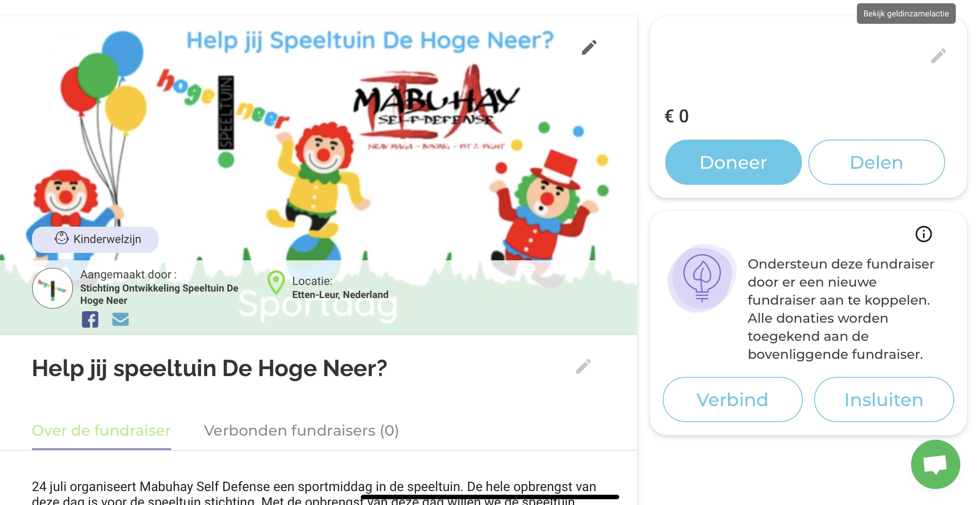The height and width of the screenshot is (505, 980).
Task: Click the Insluiten embed button
Action: click(x=884, y=399)
